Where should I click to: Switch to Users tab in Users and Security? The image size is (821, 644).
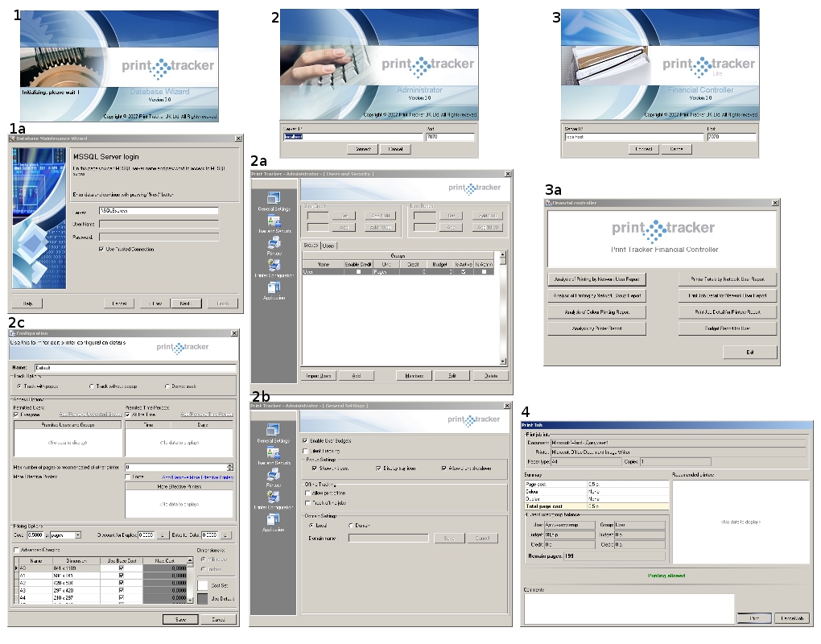click(328, 246)
